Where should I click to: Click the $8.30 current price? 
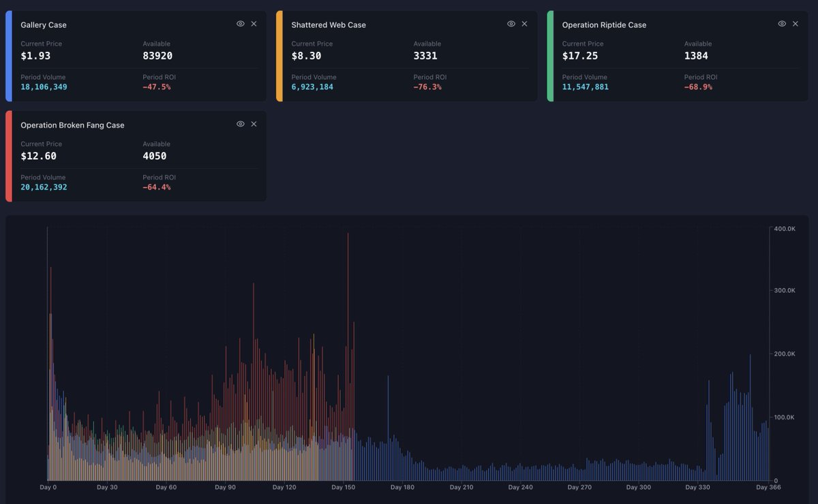click(306, 56)
